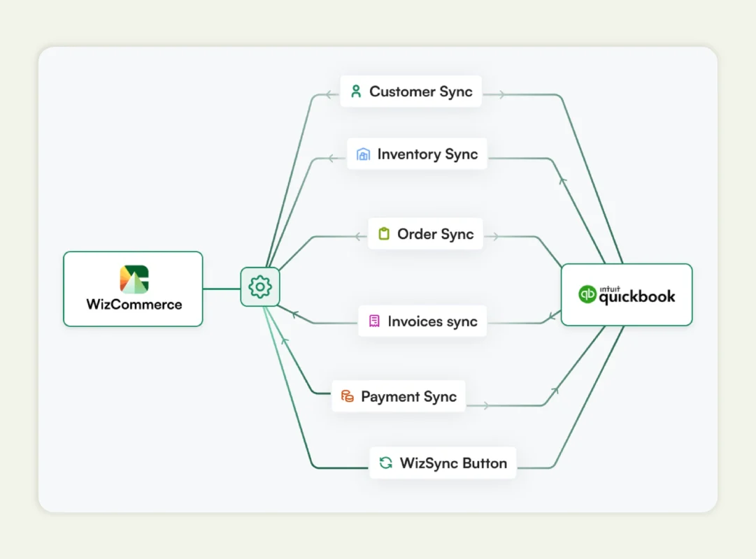Viewport: 756px width, 559px height.
Task: Click the Inventory Sync warehouse icon
Action: point(363,154)
